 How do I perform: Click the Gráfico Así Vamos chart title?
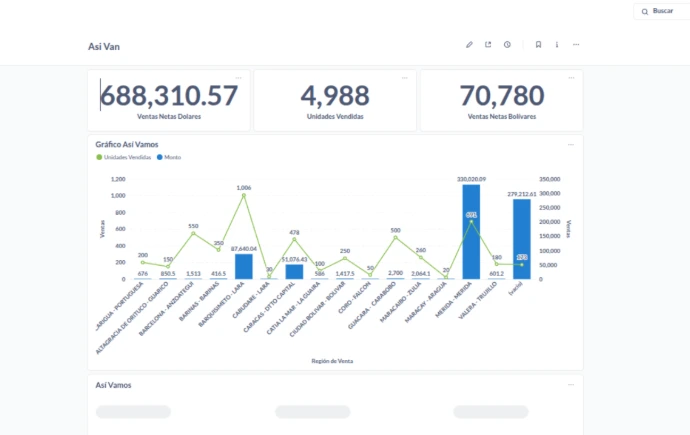126,144
